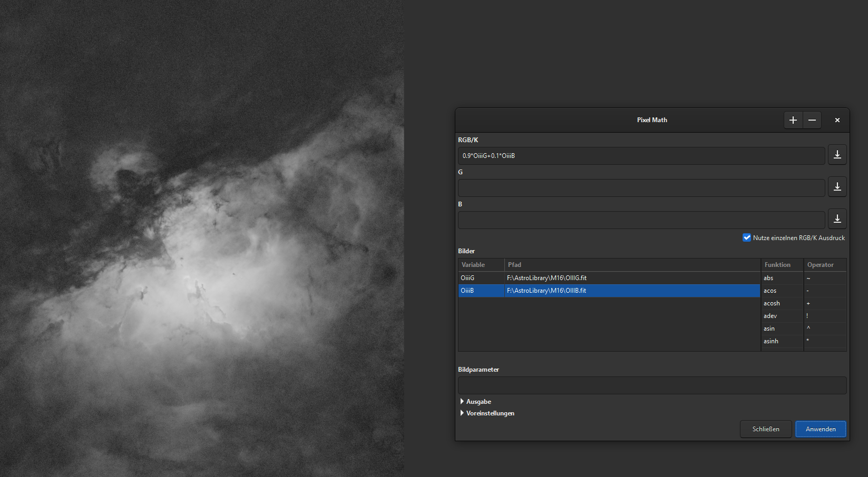868x477 pixels.
Task: Click the Variable column header
Action: 481,265
